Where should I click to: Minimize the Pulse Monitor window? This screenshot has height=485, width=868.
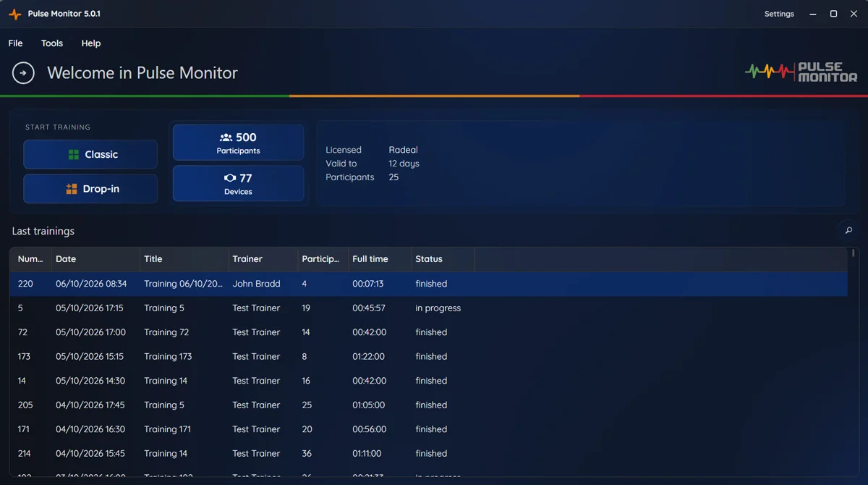click(x=814, y=14)
